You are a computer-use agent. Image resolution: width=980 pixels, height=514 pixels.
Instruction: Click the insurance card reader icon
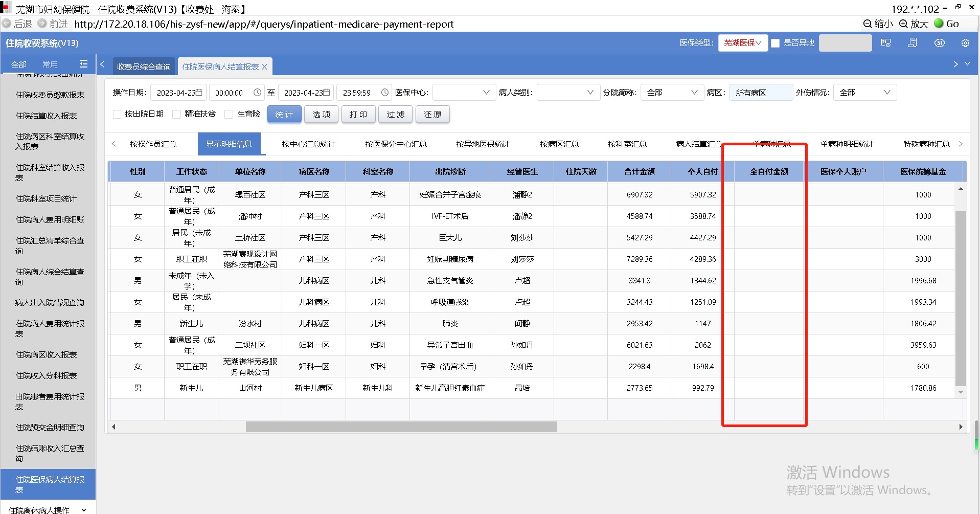click(886, 43)
